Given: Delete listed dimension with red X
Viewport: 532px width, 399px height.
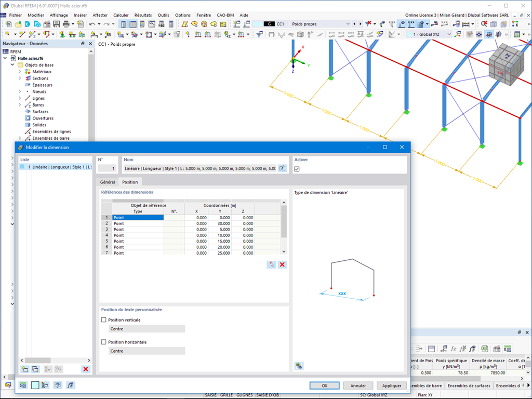Looking at the screenshot, I should [86, 369].
